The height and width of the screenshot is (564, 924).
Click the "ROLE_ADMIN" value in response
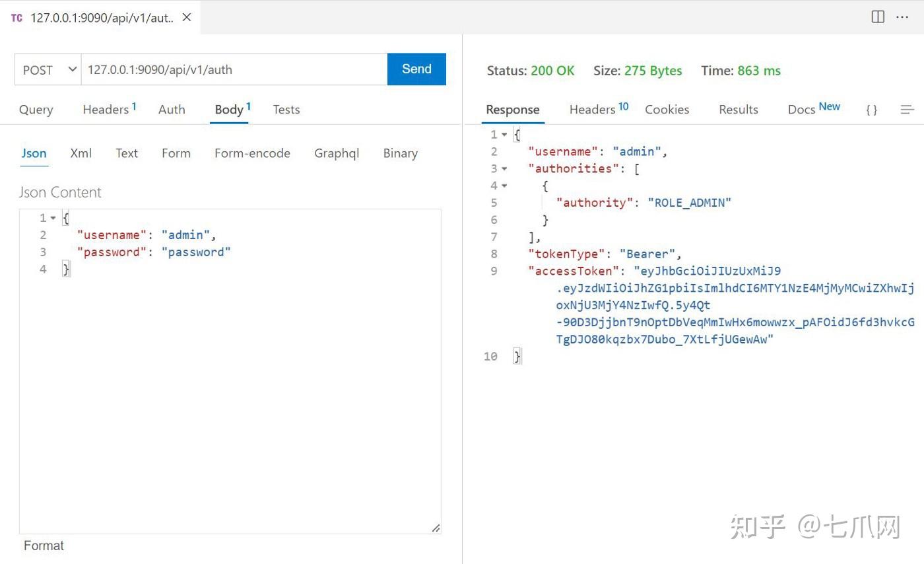click(690, 203)
